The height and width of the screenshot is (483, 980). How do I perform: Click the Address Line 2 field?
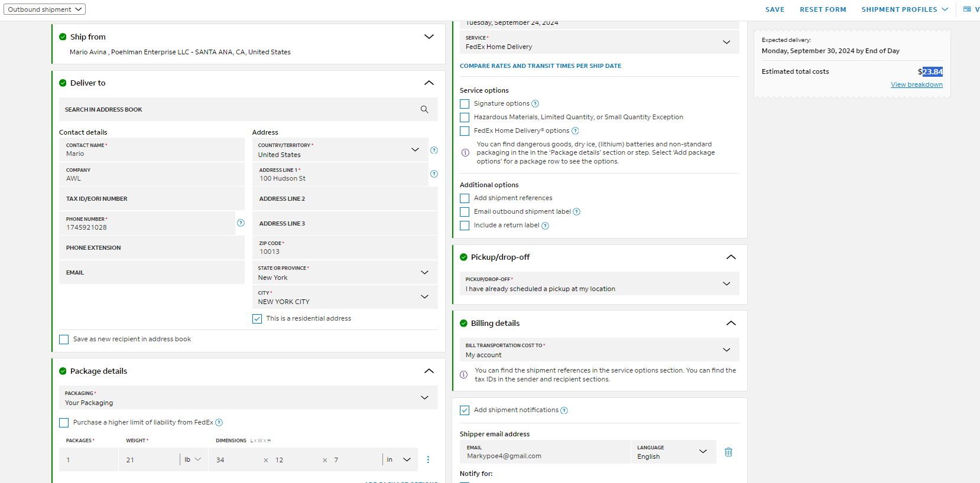point(345,198)
